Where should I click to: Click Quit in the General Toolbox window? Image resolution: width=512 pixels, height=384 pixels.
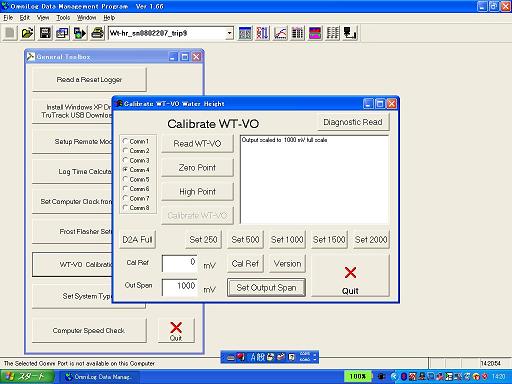176,330
